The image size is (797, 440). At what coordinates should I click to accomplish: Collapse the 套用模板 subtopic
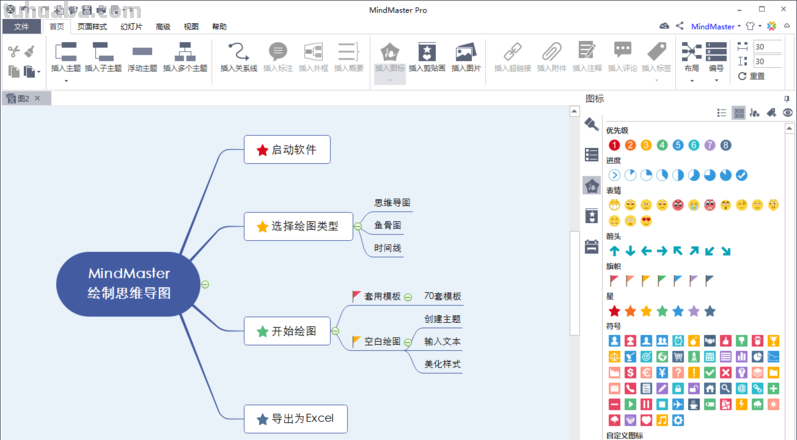408,297
